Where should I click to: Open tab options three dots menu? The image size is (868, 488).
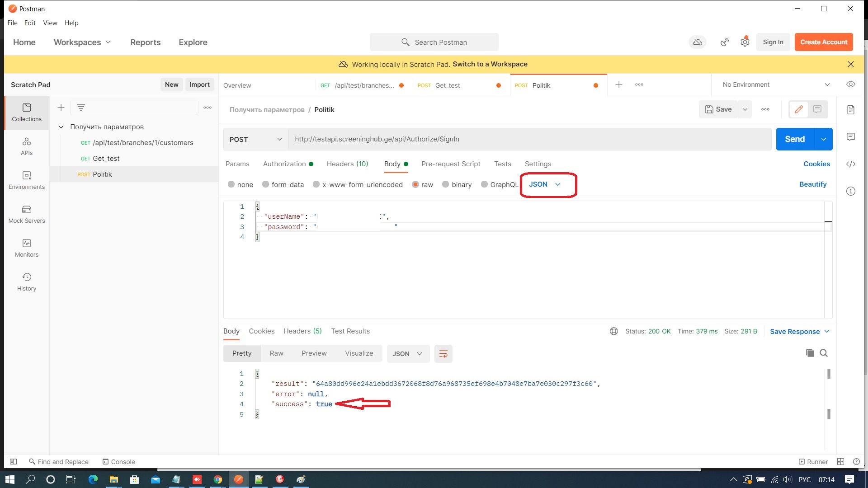pyautogui.click(x=639, y=84)
